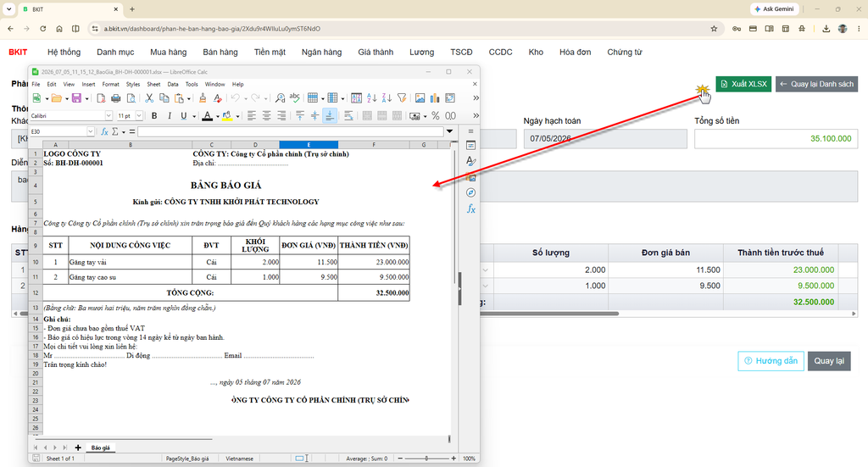Adjust the Calc zoom slider
868x467 pixels.
point(426,459)
